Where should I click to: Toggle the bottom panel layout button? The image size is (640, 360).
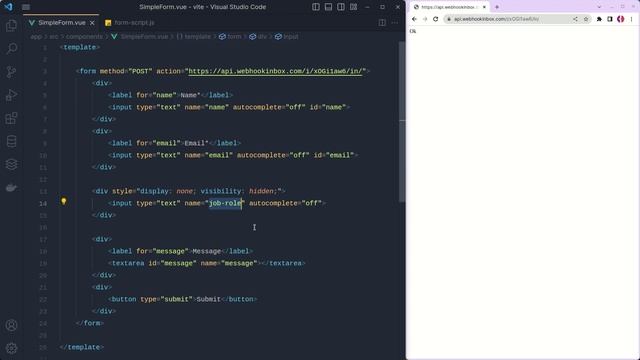pyautogui.click(x=328, y=7)
